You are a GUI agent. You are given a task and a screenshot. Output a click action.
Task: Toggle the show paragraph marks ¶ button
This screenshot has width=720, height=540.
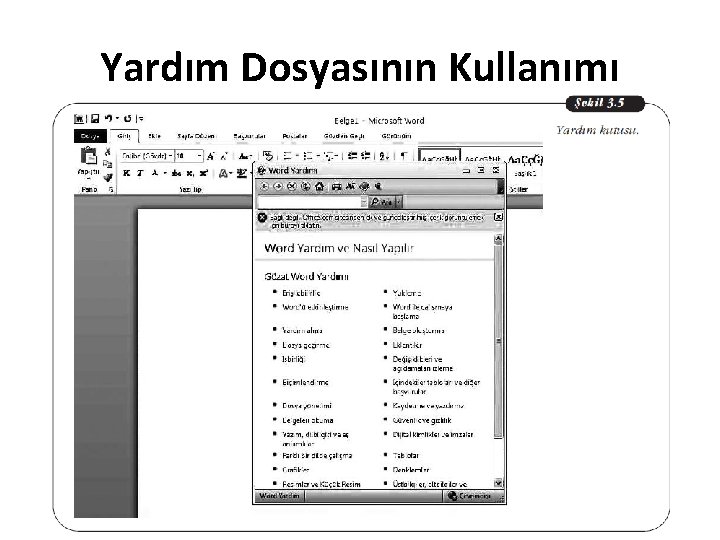coord(404,156)
